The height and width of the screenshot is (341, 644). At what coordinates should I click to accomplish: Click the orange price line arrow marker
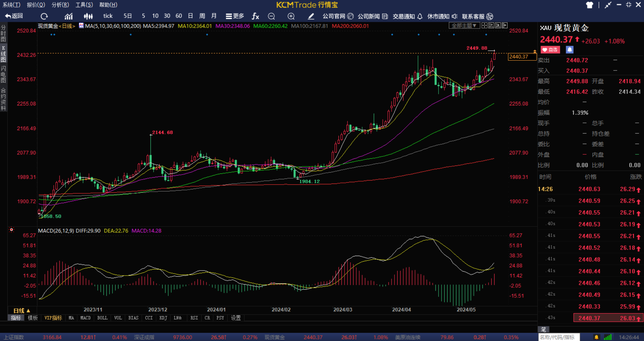click(535, 51)
